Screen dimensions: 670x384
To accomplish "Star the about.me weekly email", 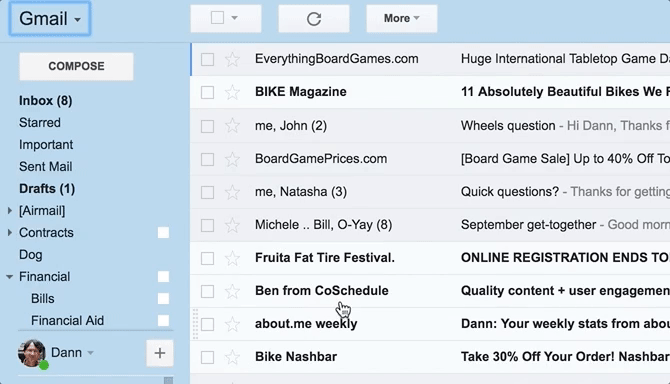I will 232,324.
